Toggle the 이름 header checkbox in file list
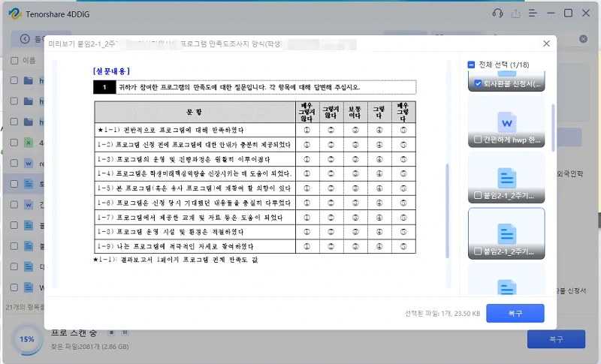This screenshot has height=364, width=601. (14, 61)
